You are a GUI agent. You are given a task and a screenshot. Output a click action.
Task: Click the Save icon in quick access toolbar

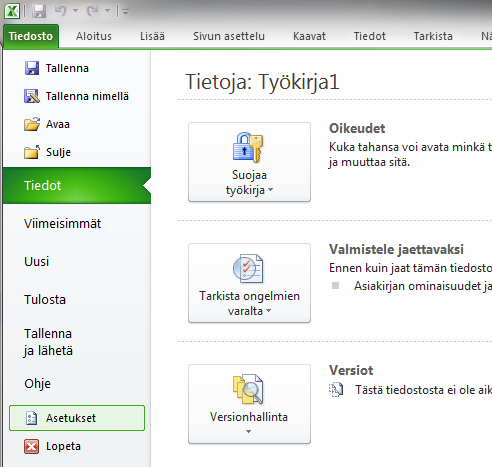[x=39, y=11]
